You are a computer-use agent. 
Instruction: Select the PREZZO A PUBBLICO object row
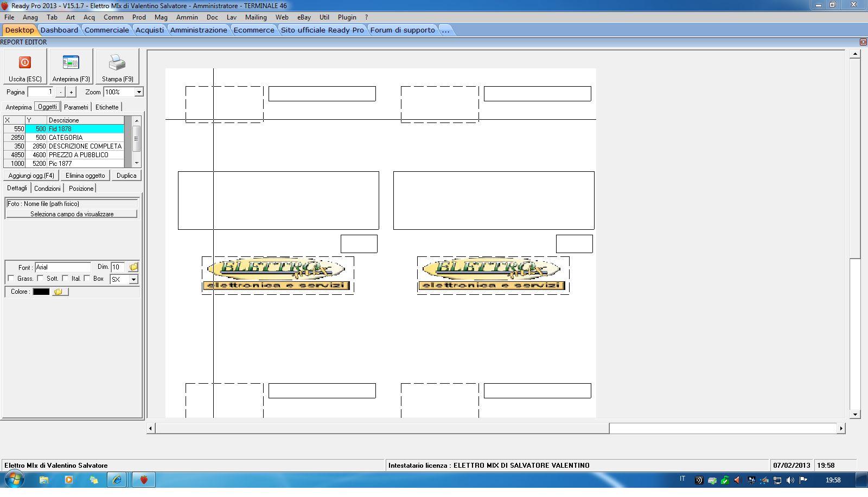coord(64,155)
